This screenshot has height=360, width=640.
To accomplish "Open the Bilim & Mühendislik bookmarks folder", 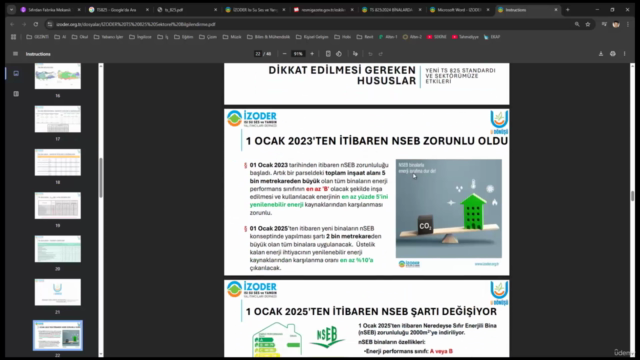I will (269, 37).
